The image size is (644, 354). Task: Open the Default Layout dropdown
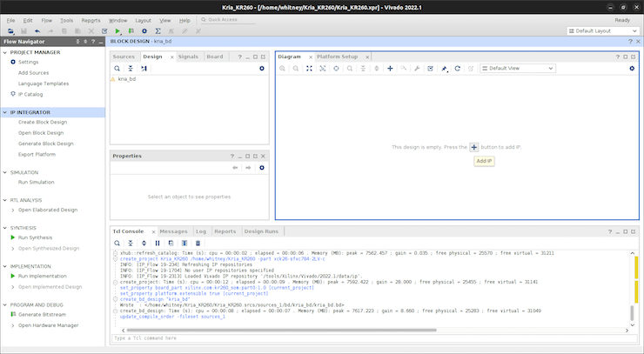coord(602,31)
